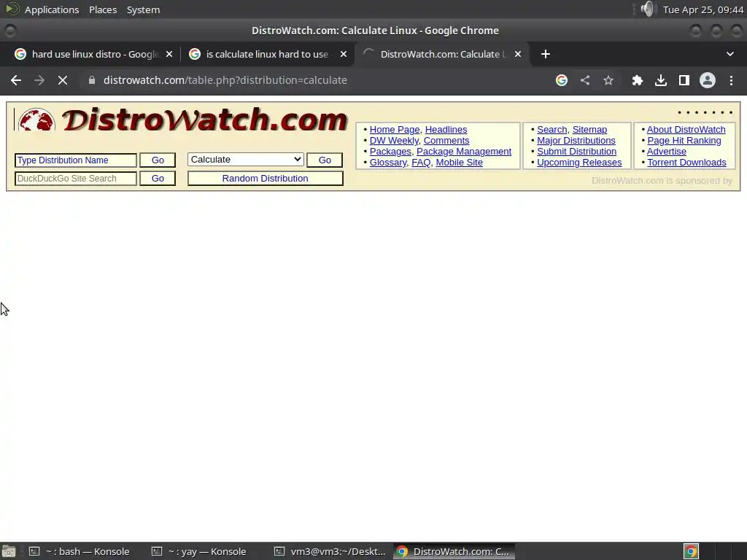The height and width of the screenshot is (560, 747).
Task: Open the Torrent Downloads link
Action: pos(686,163)
